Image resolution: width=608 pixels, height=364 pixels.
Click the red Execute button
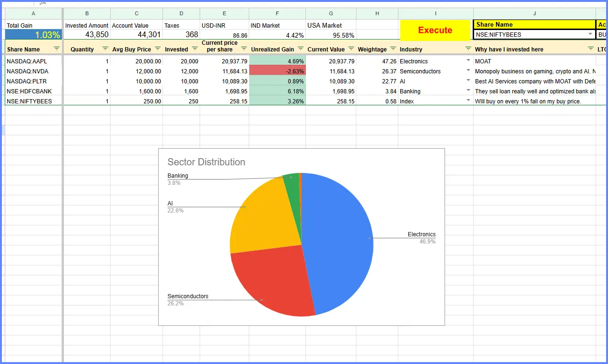coord(435,30)
